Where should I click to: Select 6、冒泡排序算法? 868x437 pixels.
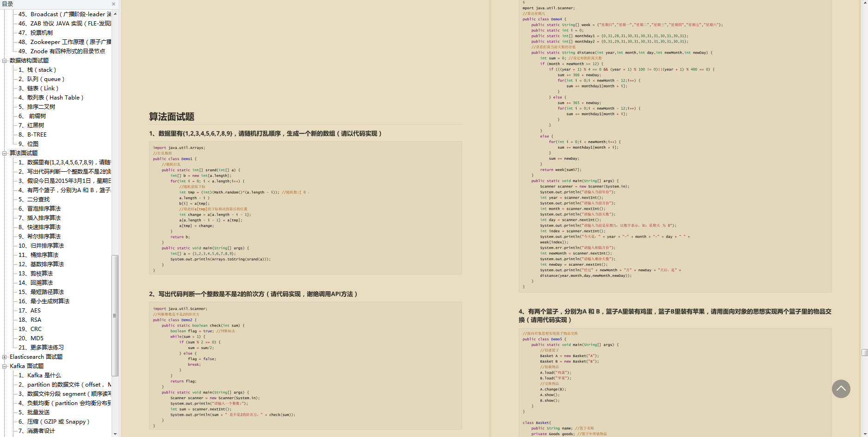pos(39,209)
